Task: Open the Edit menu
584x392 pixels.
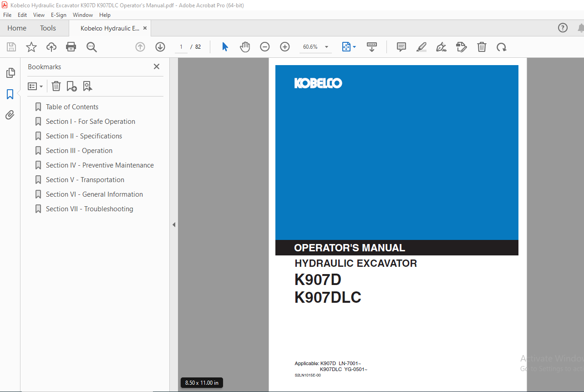Action: click(x=22, y=15)
